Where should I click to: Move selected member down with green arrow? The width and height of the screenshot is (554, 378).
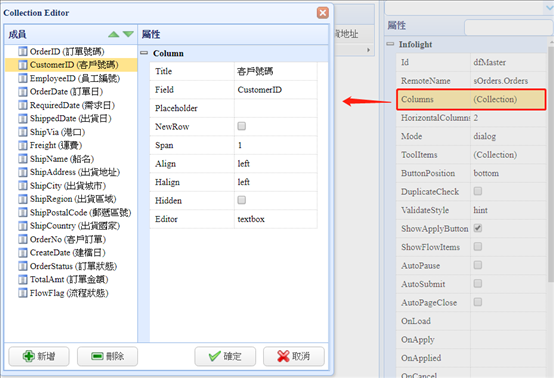pos(128,34)
